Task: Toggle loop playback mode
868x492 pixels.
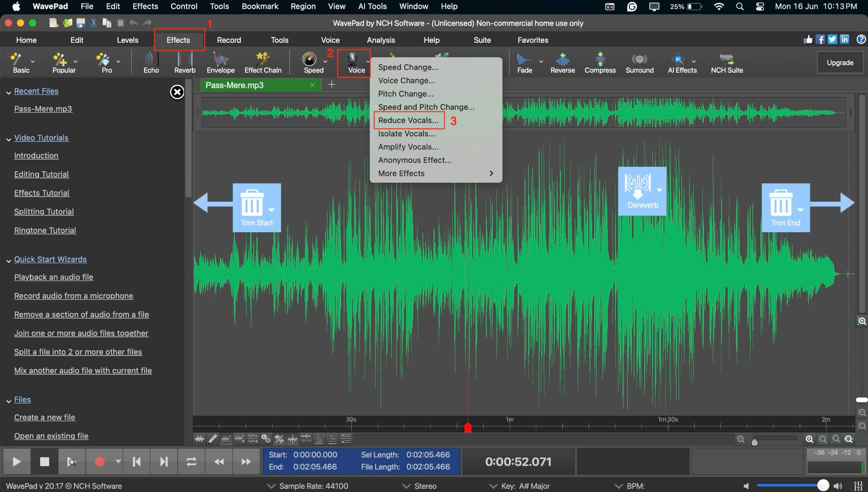Action: coord(191,461)
